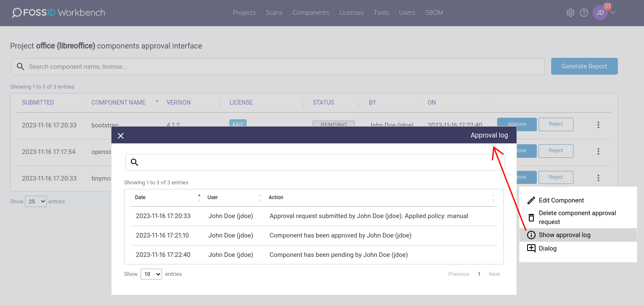
Task: Focus the Search component name, license field
Action: pos(278,67)
